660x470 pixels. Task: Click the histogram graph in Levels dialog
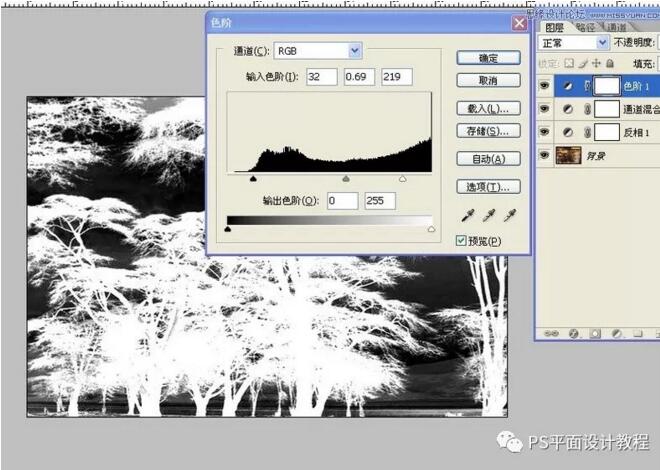click(329, 132)
